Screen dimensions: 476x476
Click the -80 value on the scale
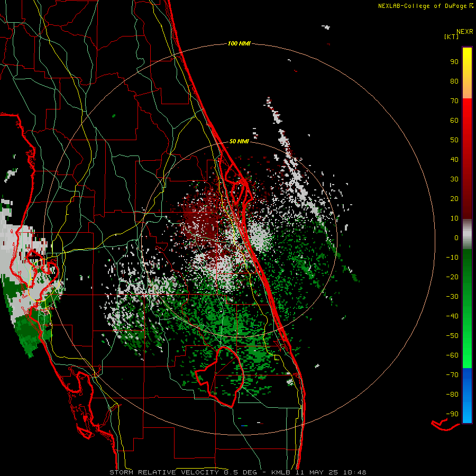(452, 395)
